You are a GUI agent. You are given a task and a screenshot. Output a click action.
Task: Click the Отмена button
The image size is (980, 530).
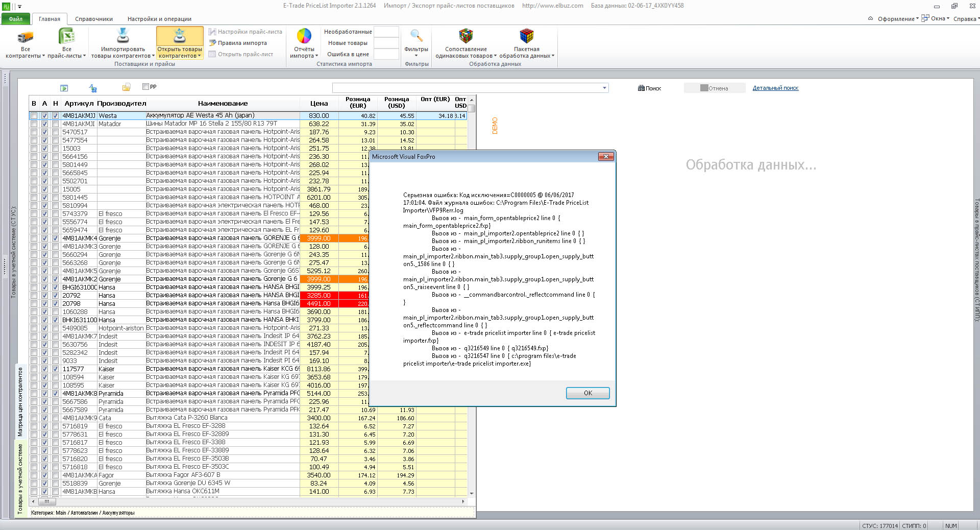[x=714, y=88]
